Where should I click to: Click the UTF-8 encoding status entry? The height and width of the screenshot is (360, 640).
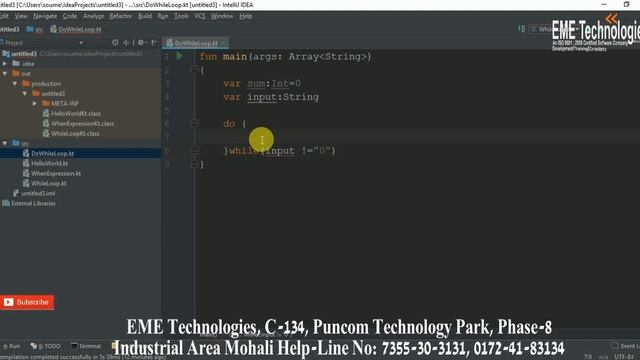[x=624, y=356]
